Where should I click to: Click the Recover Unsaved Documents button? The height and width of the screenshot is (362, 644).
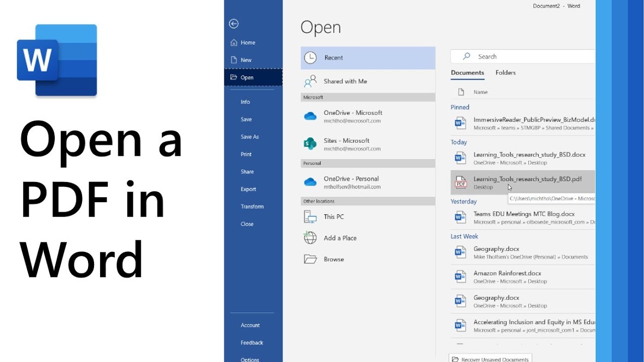[490, 358]
